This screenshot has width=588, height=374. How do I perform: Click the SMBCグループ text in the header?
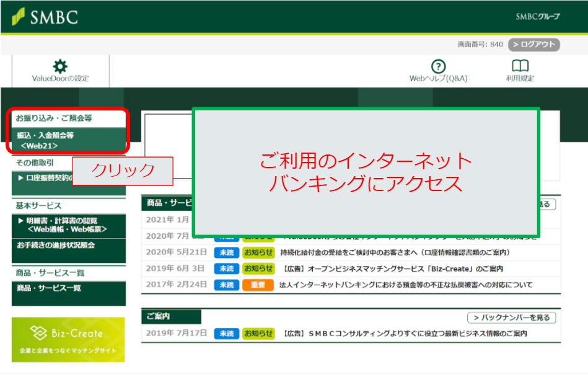coord(538,17)
